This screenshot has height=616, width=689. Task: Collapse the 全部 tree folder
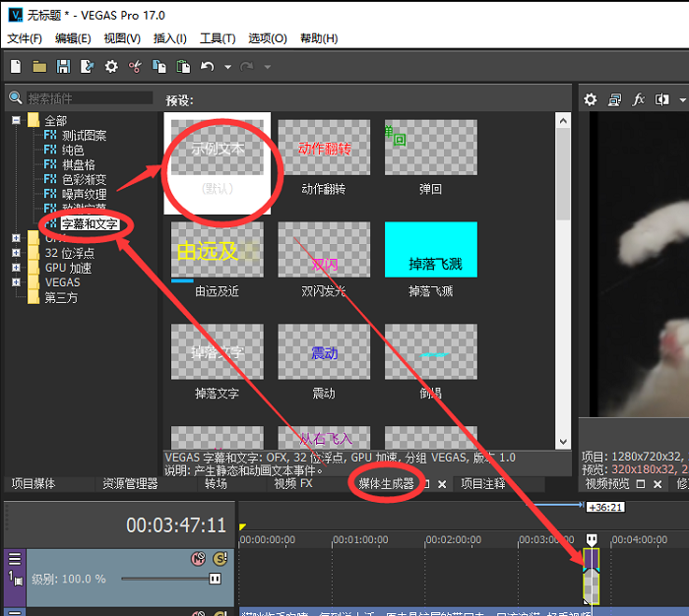(17, 120)
